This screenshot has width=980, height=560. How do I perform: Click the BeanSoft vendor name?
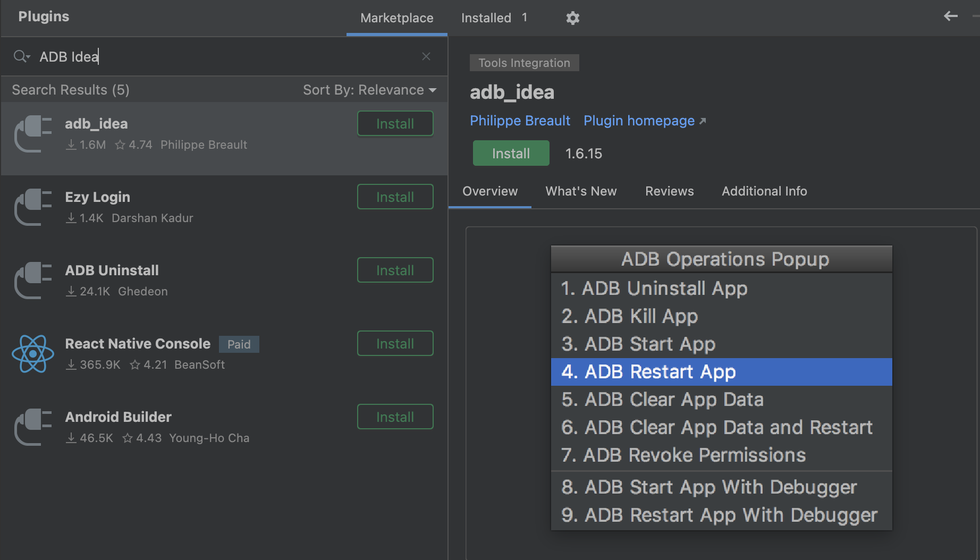(200, 364)
